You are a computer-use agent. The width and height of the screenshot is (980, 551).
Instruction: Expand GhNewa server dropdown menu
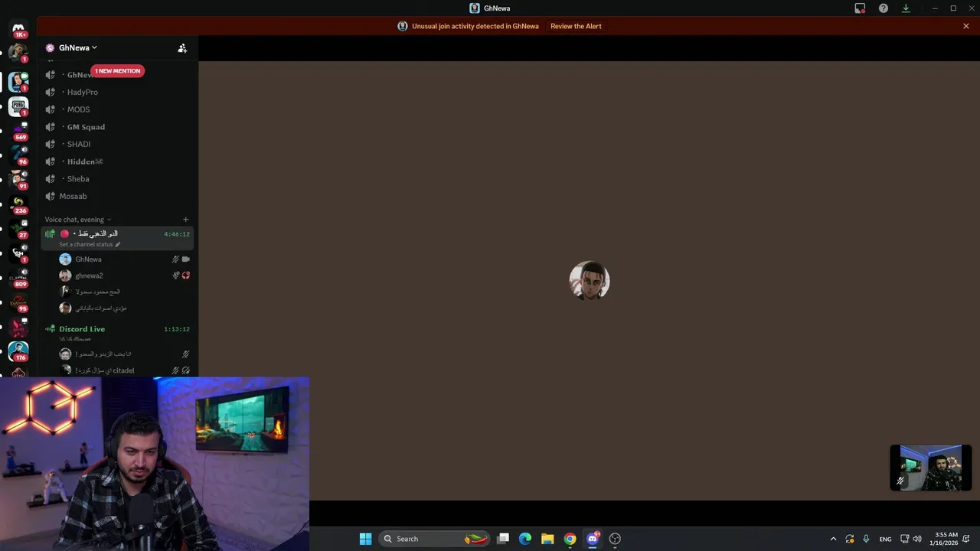point(77,47)
